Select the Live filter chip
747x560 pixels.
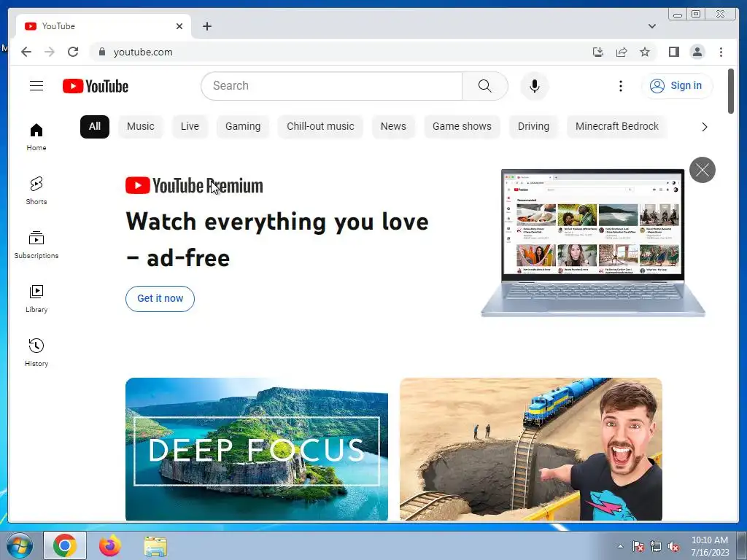(x=190, y=127)
